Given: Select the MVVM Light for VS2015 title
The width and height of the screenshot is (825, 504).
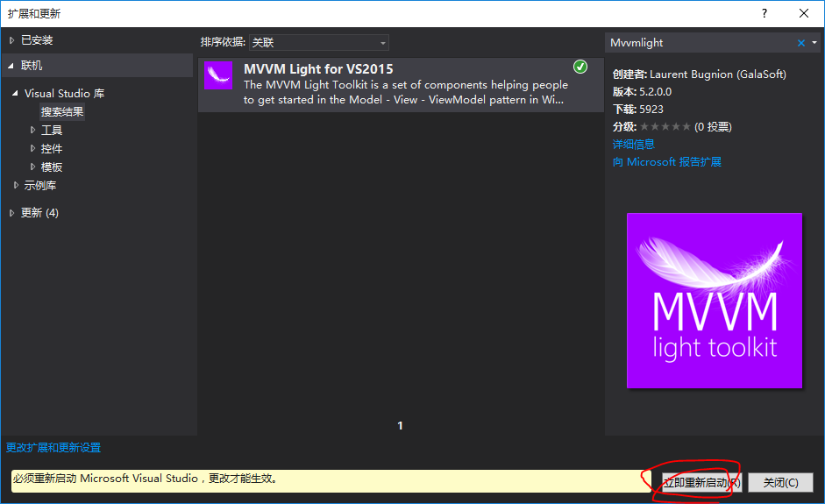Looking at the screenshot, I should point(318,69).
